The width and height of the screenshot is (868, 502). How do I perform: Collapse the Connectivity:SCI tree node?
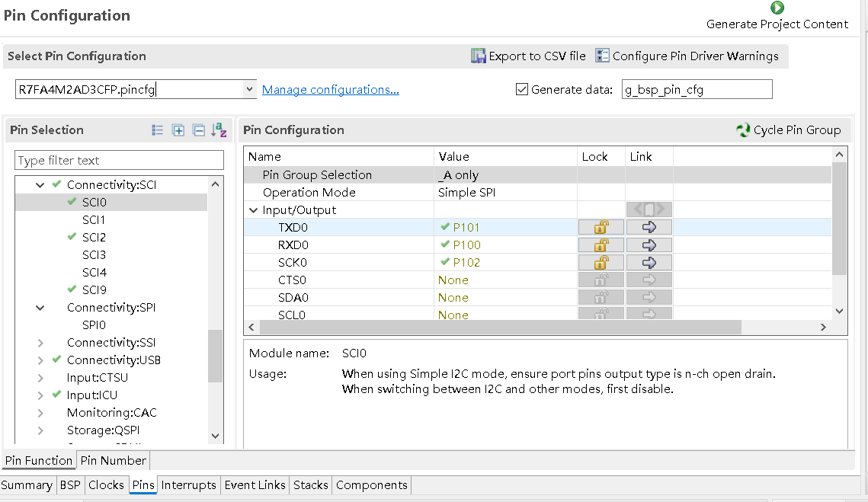pos(40,185)
